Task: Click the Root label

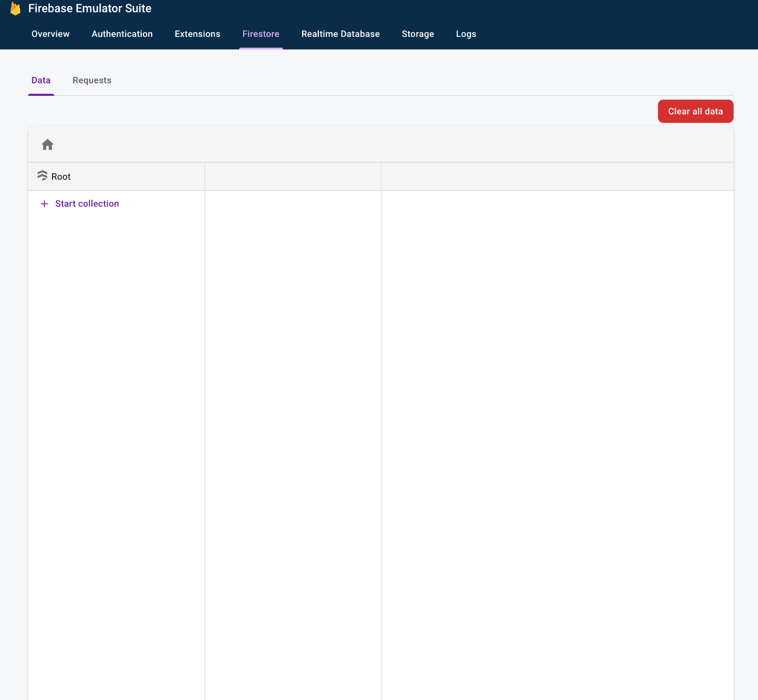Action: tap(61, 176)
